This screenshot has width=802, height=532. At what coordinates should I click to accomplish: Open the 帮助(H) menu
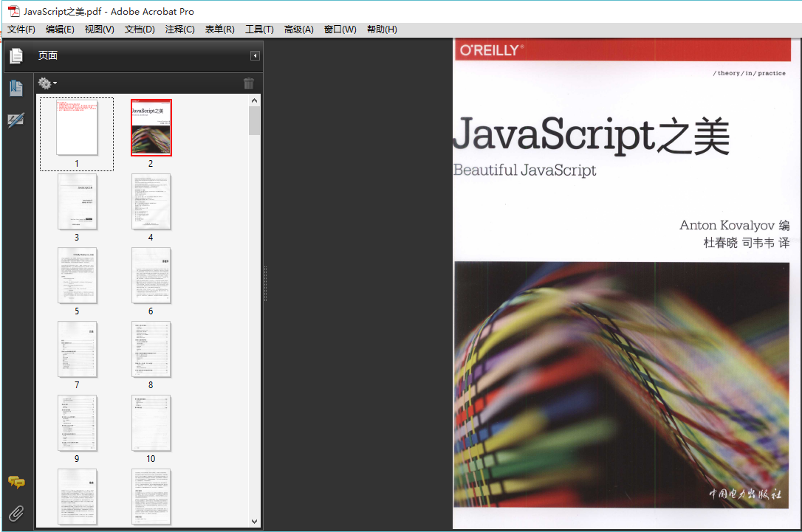tap(382, 30)
